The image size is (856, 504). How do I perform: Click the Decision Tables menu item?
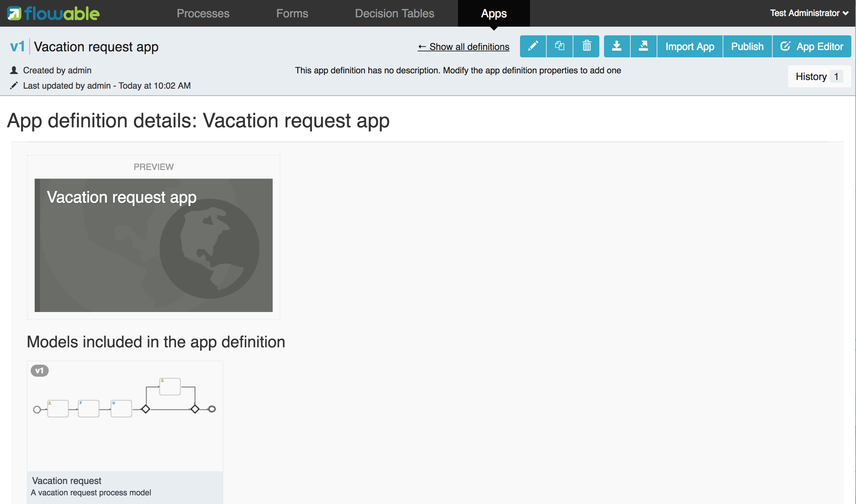394,13
